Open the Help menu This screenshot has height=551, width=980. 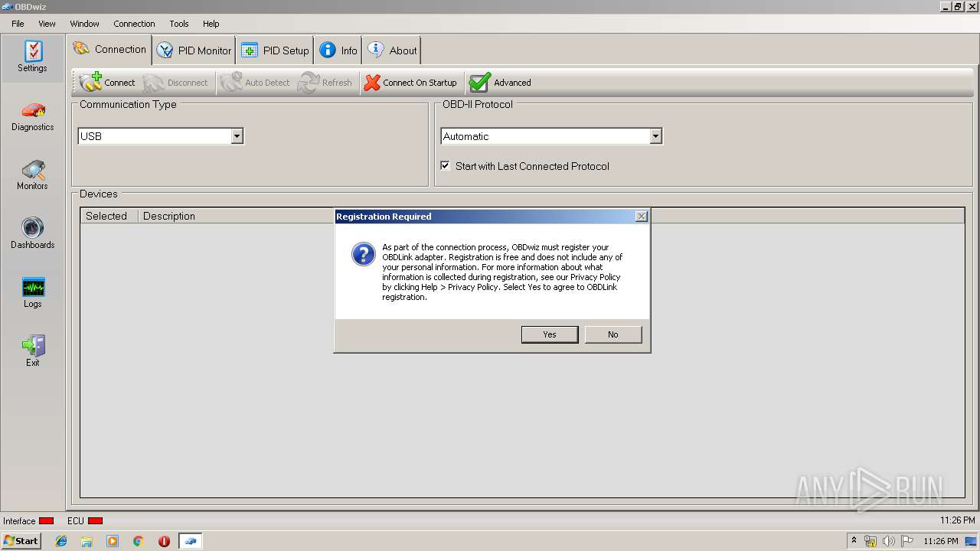[211, 24]
